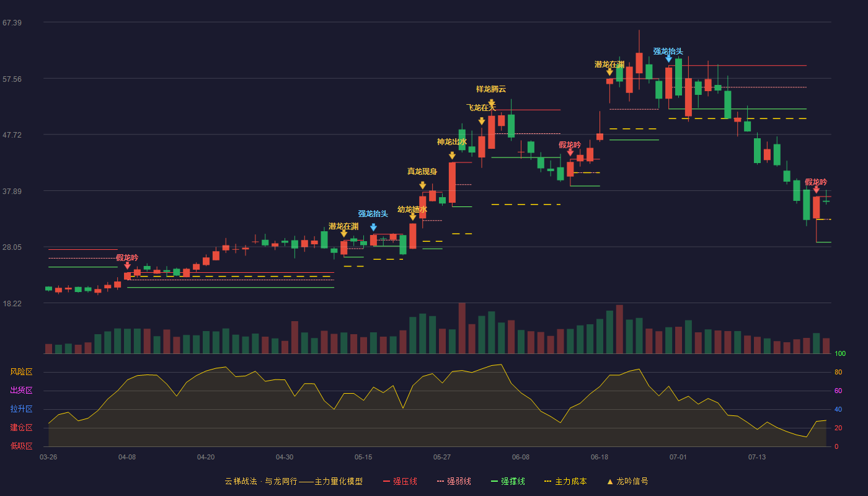Screen dimensions: 868x496
Task: Click red 假龙吟 arrow near 04-08
Action: (127, 265)
